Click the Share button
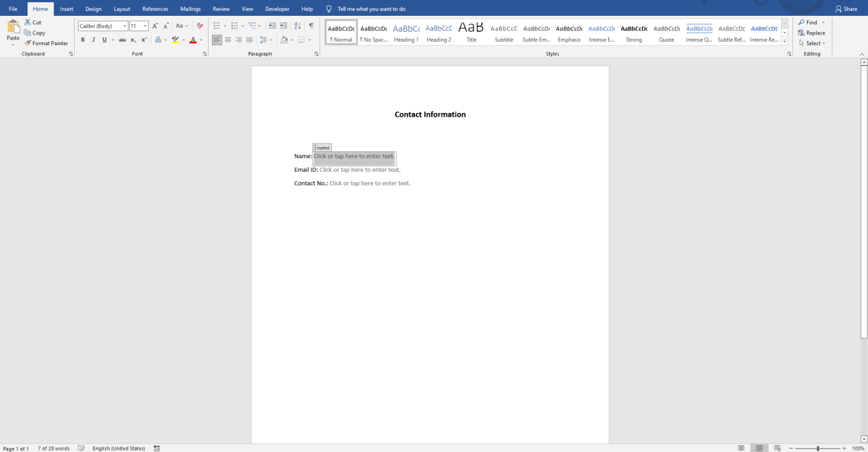The width and height of the screenshot is (868, 452). (x=846, y=9)
